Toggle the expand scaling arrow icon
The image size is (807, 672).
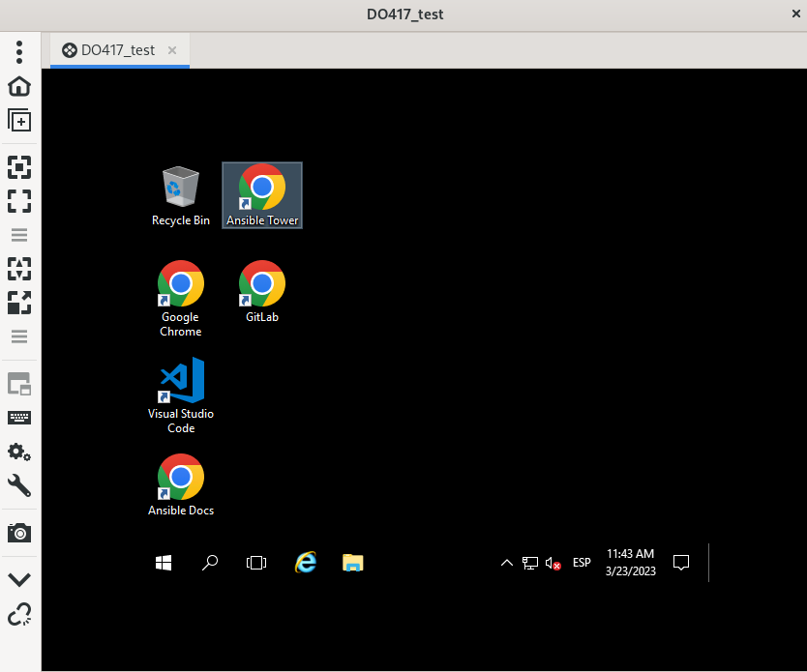[19, 303]
